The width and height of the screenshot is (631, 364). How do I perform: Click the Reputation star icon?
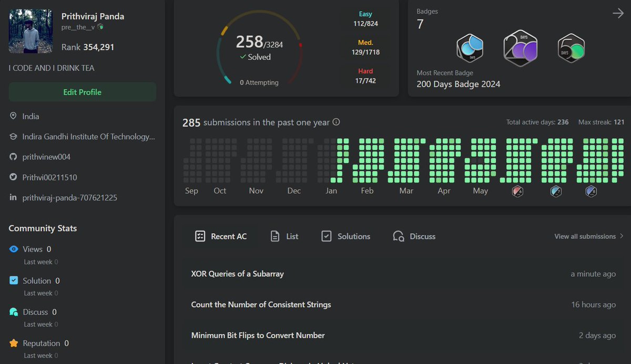(14, 343)
